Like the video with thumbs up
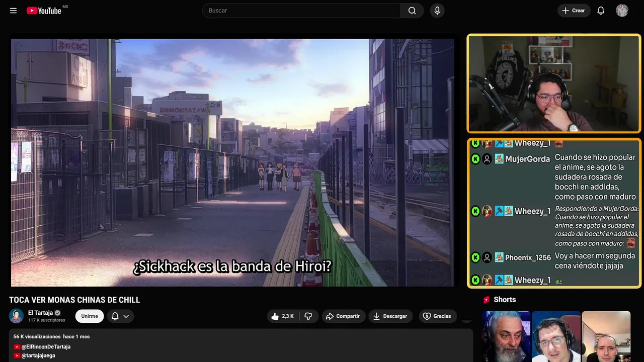 pyautogui.click(x=282, y=316)
